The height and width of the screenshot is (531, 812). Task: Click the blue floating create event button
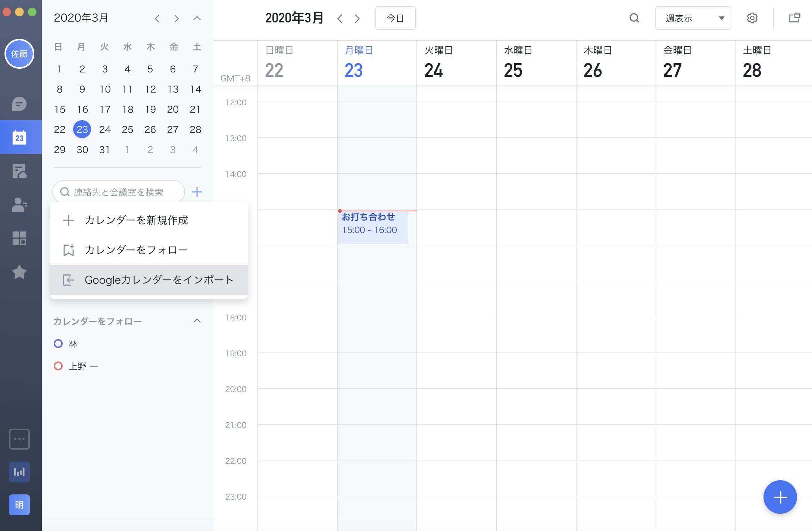[x=780, y=497]
